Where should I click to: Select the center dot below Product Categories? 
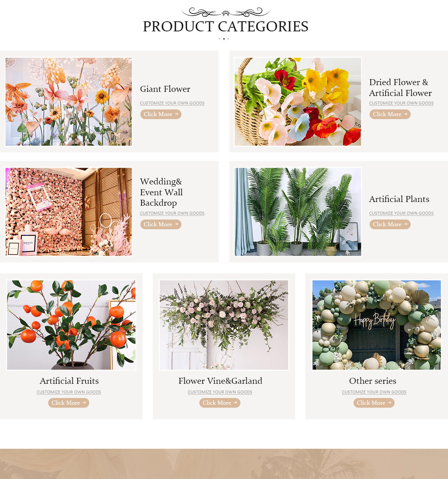point(224,39)
